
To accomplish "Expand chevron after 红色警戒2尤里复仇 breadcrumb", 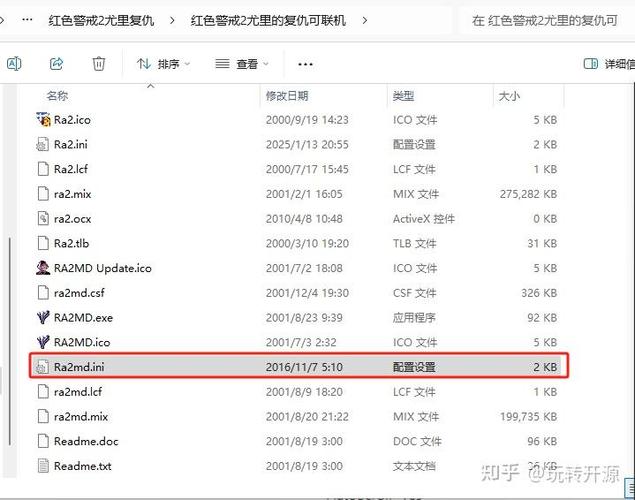I will (x=173, y=20).
